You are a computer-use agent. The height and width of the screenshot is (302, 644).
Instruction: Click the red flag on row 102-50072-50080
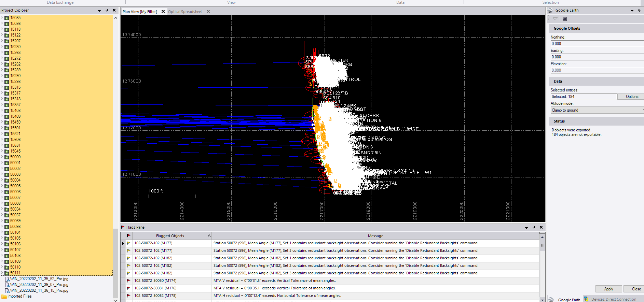[128, 281]
